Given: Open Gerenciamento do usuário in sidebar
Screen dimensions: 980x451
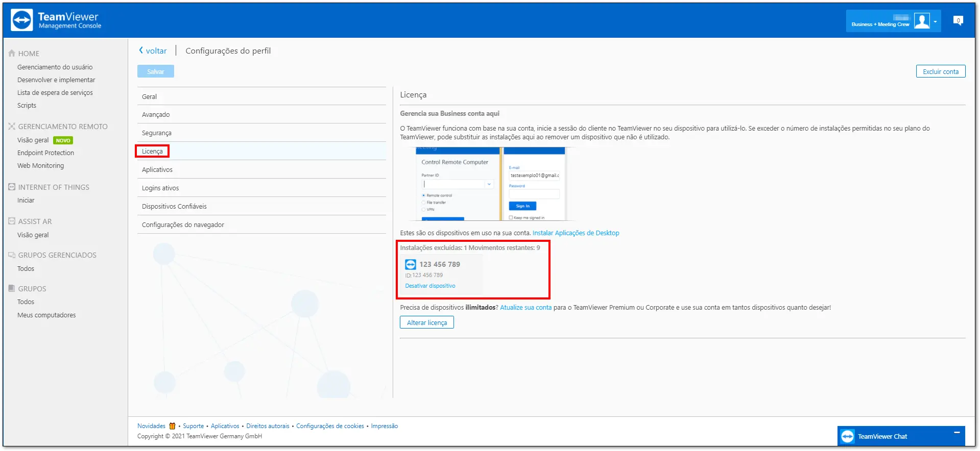Looking at the screenshot, I should click(55, 67).
